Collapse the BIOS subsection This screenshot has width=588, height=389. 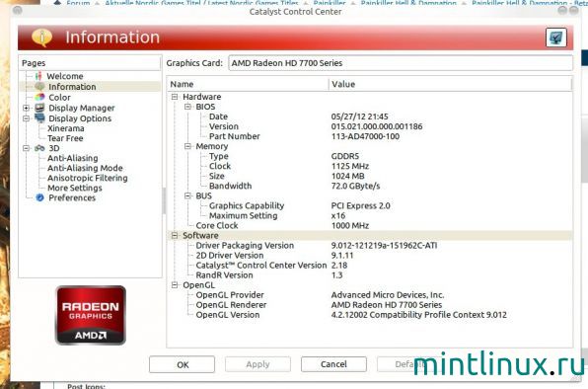[187, 107]
